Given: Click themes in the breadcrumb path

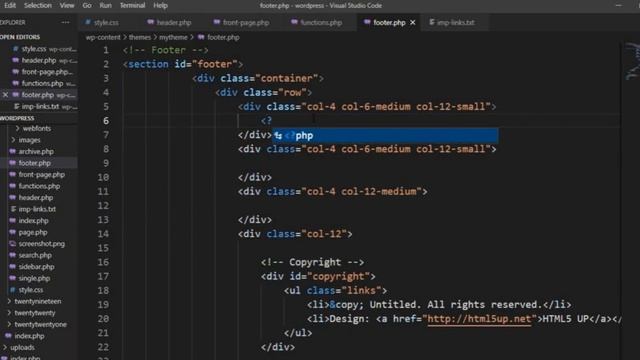Looking at the screenshot, I should [140, 37].
